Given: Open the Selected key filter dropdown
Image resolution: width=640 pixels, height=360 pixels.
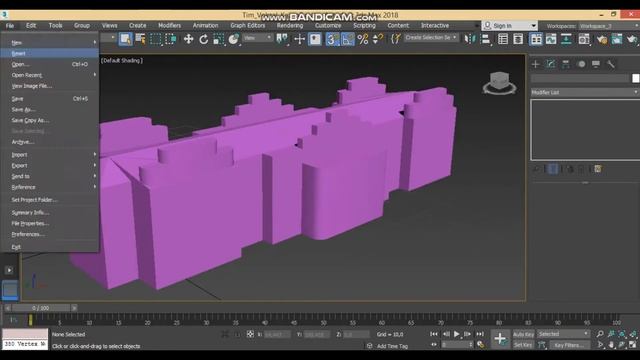Looking at the screenshot, I should [x=563, y=334].
